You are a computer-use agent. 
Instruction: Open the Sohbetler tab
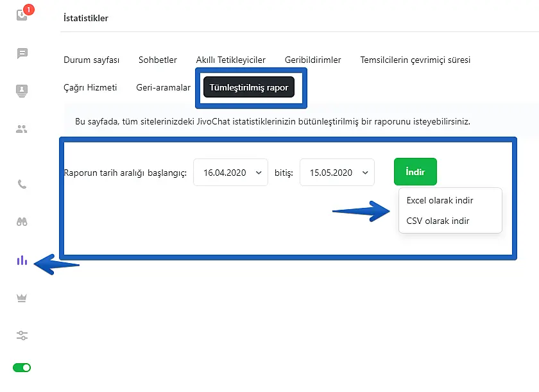pos(158,60)
